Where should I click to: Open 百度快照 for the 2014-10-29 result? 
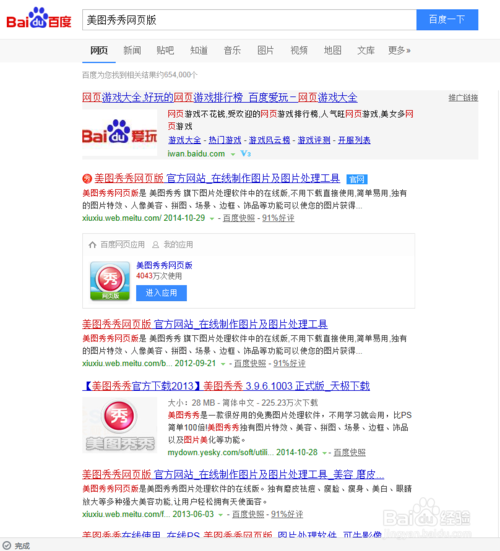(239, 218)
